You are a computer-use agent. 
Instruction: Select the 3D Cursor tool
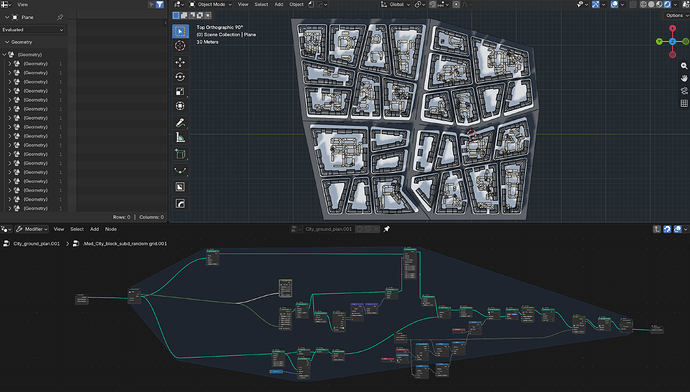180,46
